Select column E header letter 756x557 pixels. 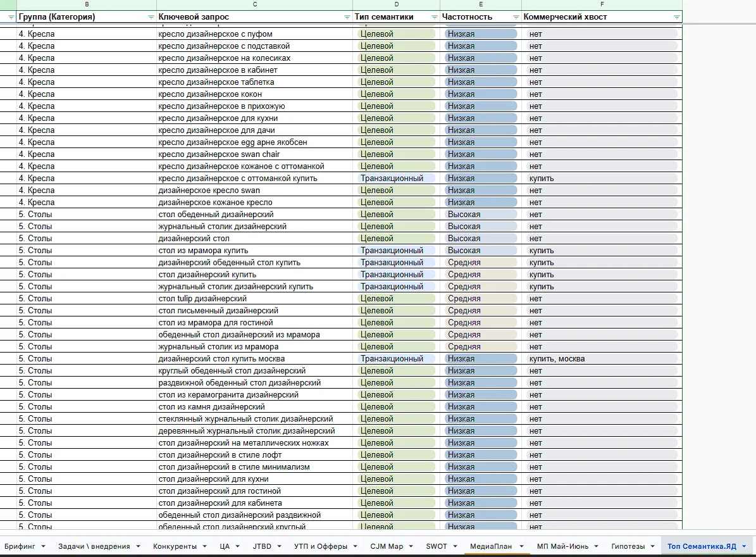tap(481, 4)
